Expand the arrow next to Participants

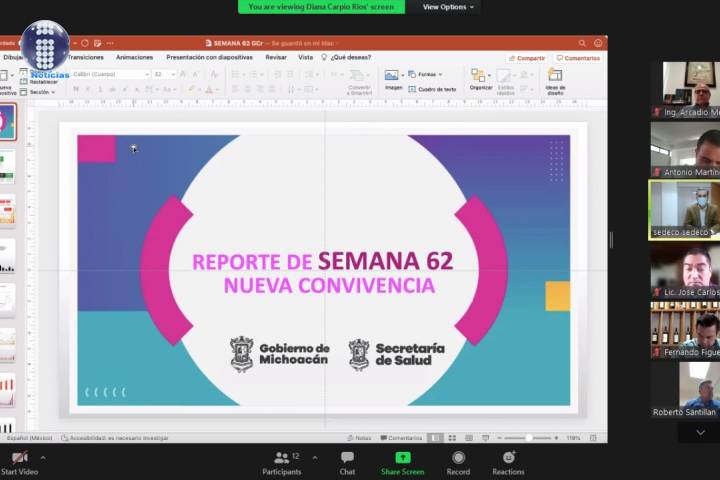click(315, 457)
